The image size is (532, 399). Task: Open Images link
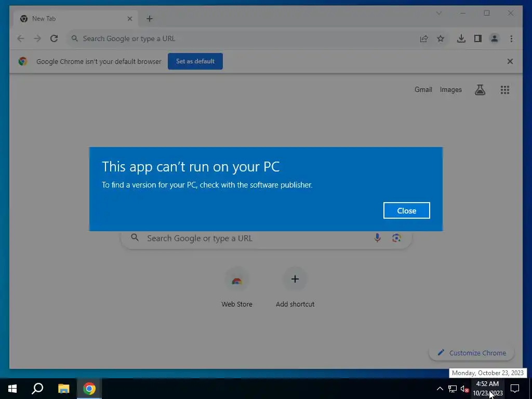[450, 89]
